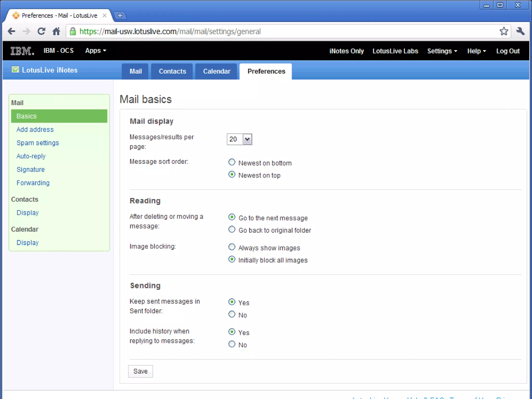Open the Spam settings link
The image size is (532, 399).
coord(38,143)
